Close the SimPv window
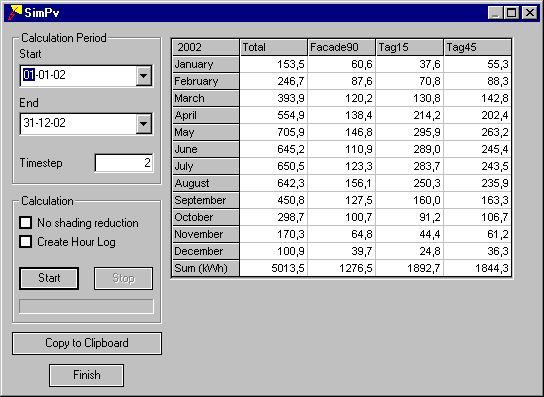Image resolution: width=544 pixels, height=397 pixels. tap(529, 13)
